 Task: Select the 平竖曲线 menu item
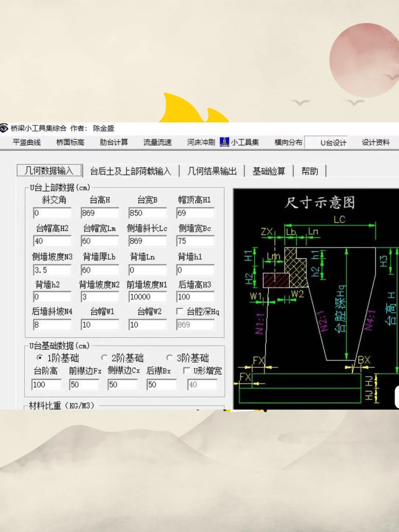pyautogui.click(x=26, y=142)
